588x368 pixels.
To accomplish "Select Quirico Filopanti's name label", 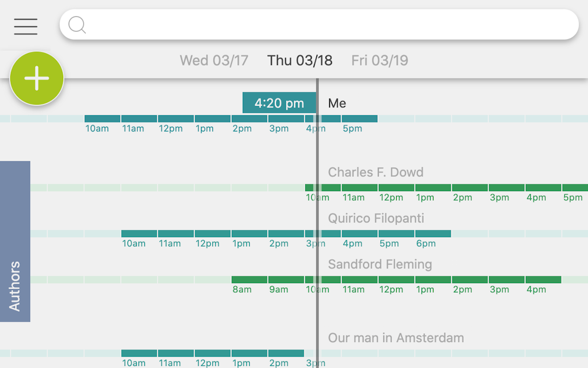I will pyautogui.click(x=376, y=218).
